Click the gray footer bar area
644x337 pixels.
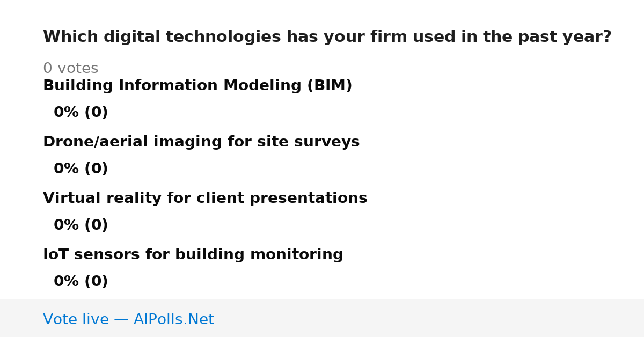322,318
